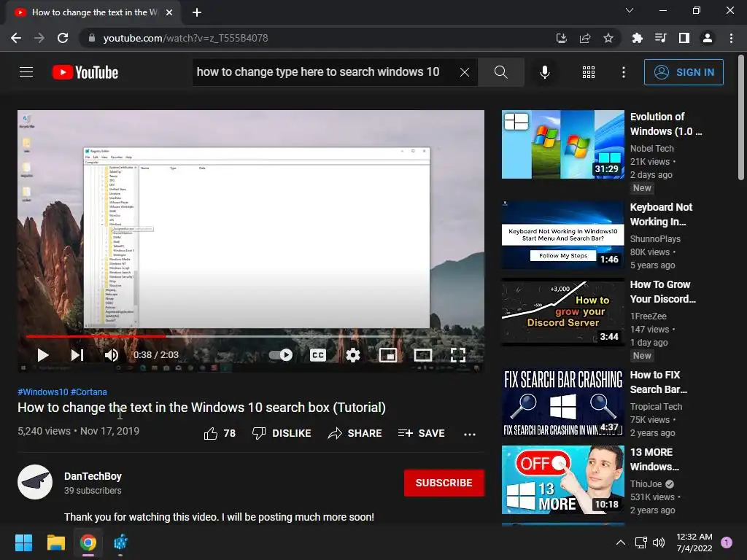Close the YouTube video tab

(x=169, y=12)
